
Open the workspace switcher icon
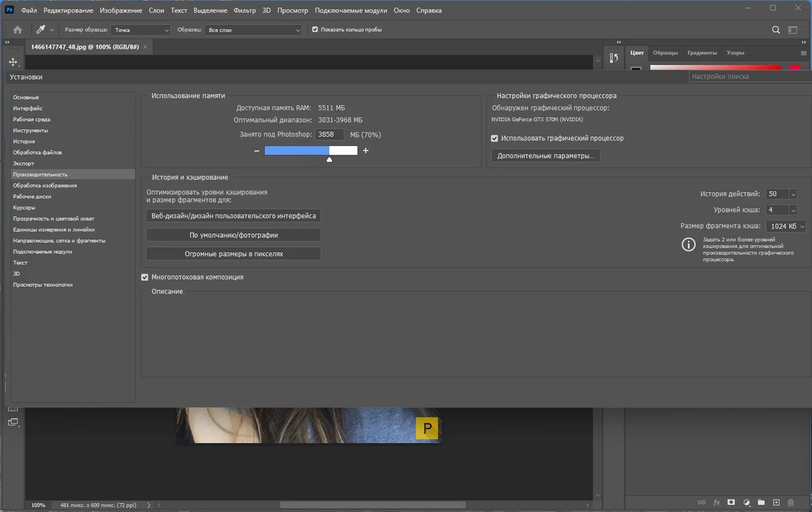point(793,30)
